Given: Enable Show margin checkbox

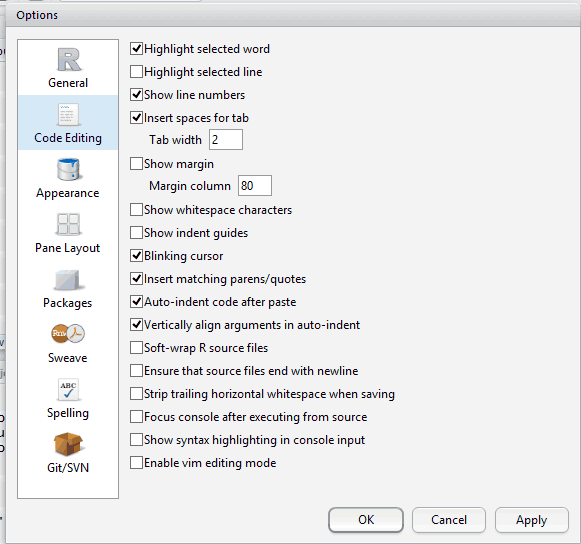Looking at the screenshot, I should 136,163.
